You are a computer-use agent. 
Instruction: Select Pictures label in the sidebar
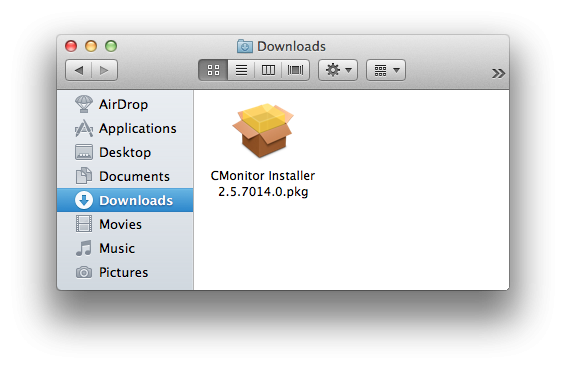pos(123,273)
